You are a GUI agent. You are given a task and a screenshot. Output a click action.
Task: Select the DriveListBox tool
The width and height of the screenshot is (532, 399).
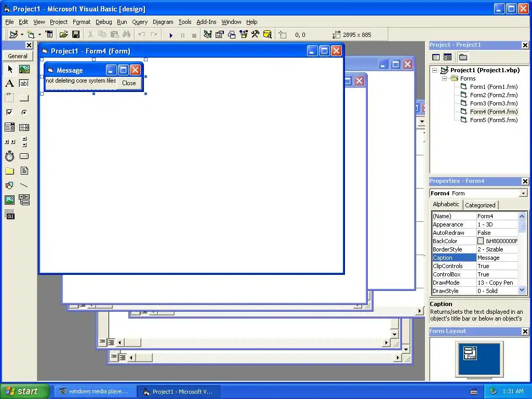point(24,156)
